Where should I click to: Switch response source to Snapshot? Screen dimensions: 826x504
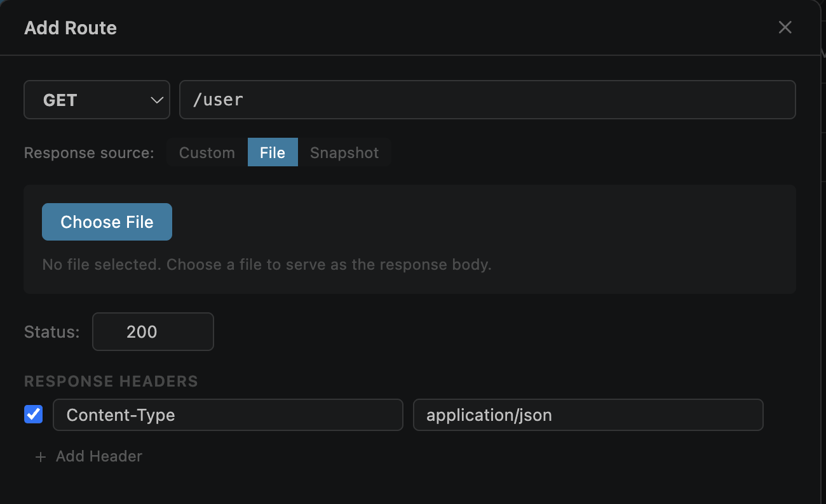pos(344,153)
